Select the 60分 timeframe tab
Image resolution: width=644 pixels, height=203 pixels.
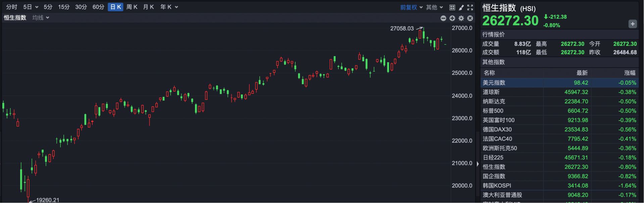(x=98, y=7)
